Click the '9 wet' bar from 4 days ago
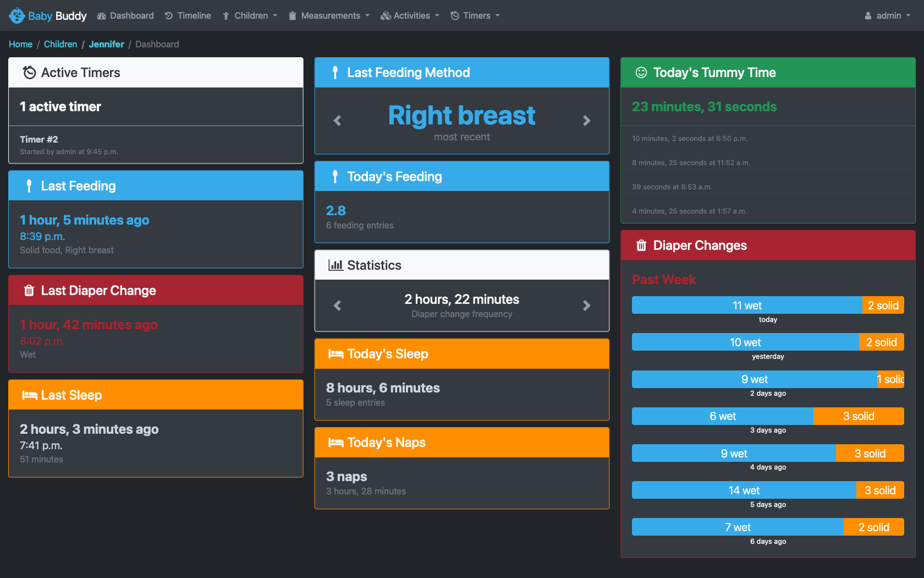924x578 pixels. (734, 454)
